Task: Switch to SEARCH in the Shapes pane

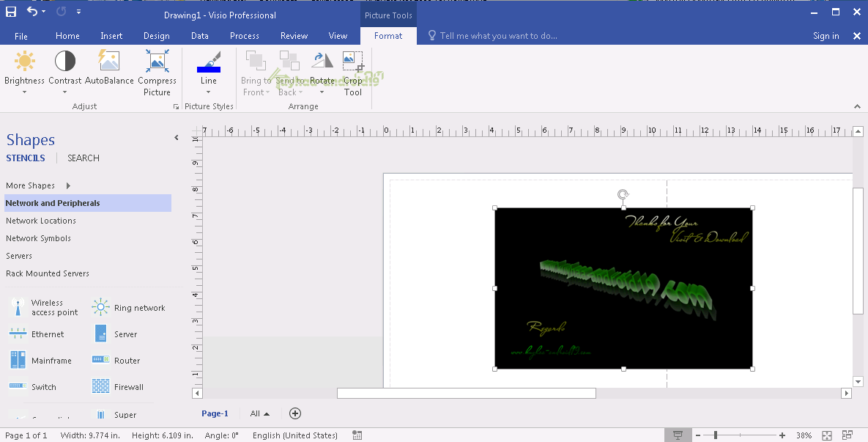Action: [84, 158]
